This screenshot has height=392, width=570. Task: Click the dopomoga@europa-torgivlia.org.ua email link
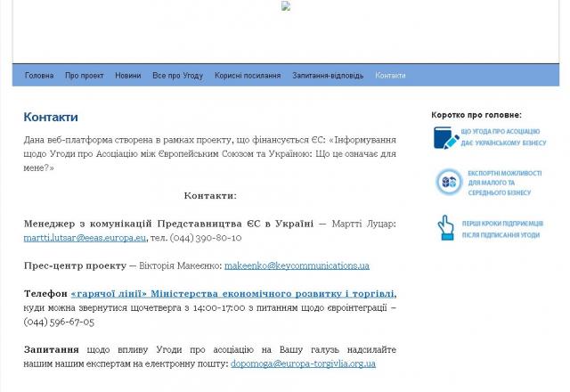303,363
